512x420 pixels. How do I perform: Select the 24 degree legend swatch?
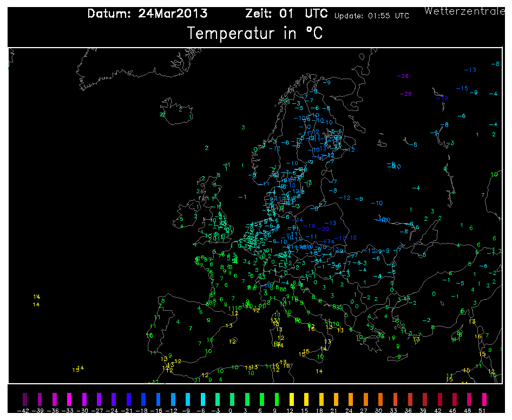pos(351,399)
